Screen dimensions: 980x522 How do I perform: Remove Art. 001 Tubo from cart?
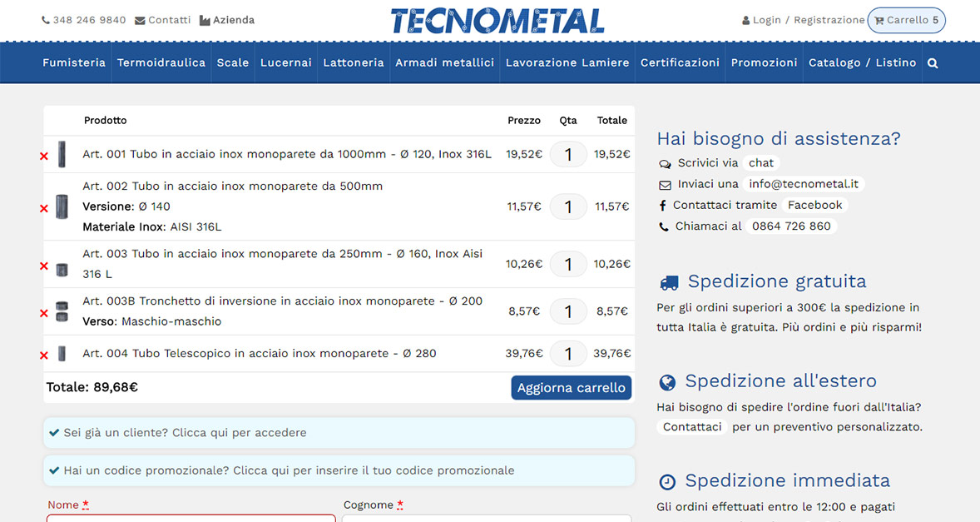click(44, 157)
